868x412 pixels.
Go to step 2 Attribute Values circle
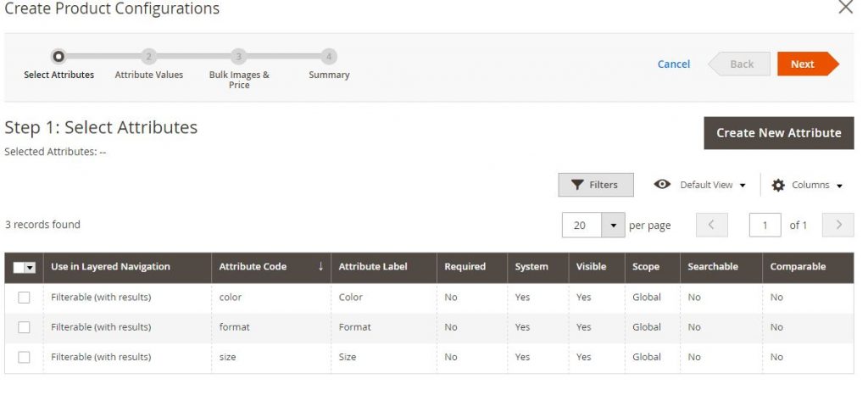click(x=148, y=57)
